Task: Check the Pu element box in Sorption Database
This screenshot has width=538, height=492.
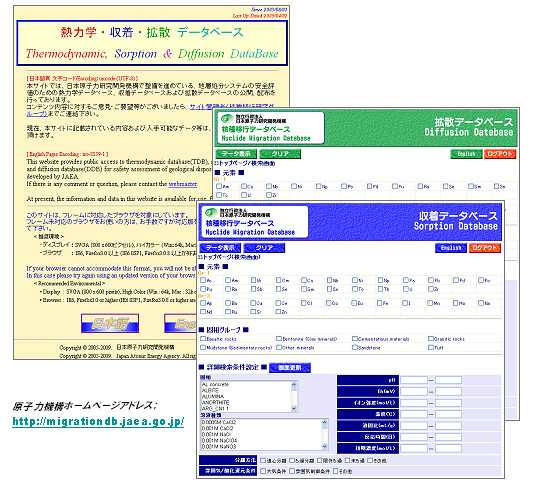Action: (x=203, y=289)
